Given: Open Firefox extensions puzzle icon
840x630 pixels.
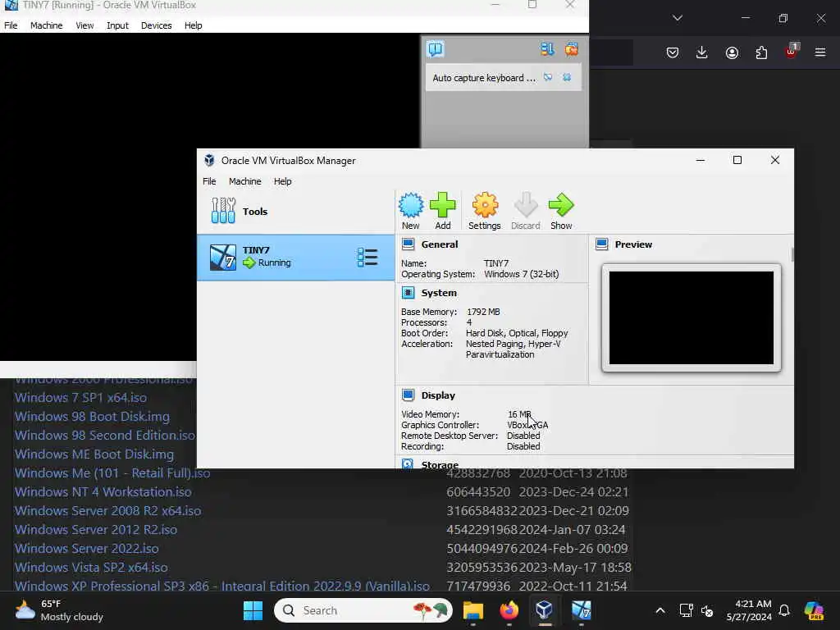Looking at the screenshot, I should 761,52.
